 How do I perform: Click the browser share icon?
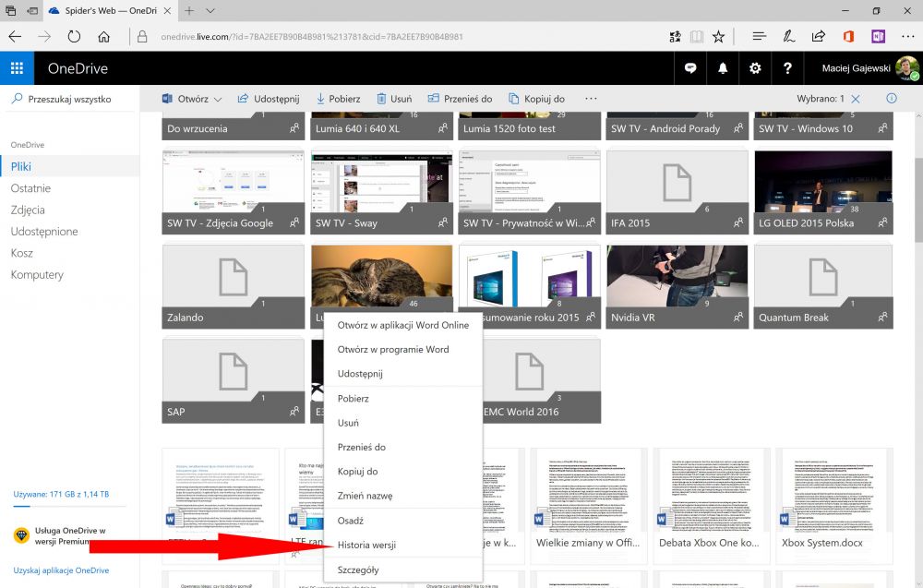(x=818, y=37)
